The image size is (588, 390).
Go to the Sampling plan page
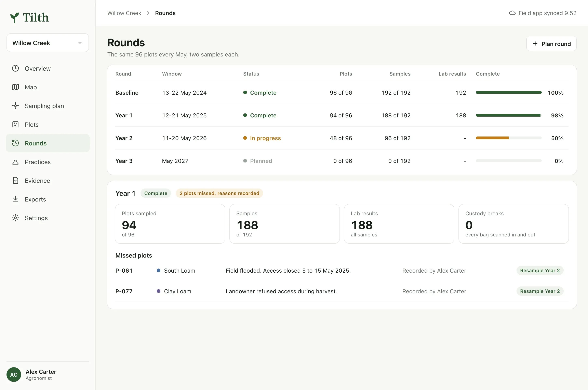click(x=48, y=106)
